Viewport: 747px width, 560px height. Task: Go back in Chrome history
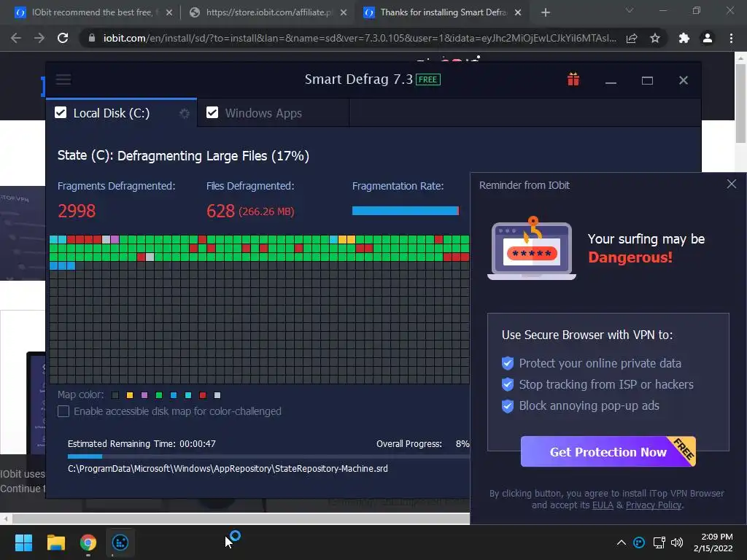tap(16, 38)
